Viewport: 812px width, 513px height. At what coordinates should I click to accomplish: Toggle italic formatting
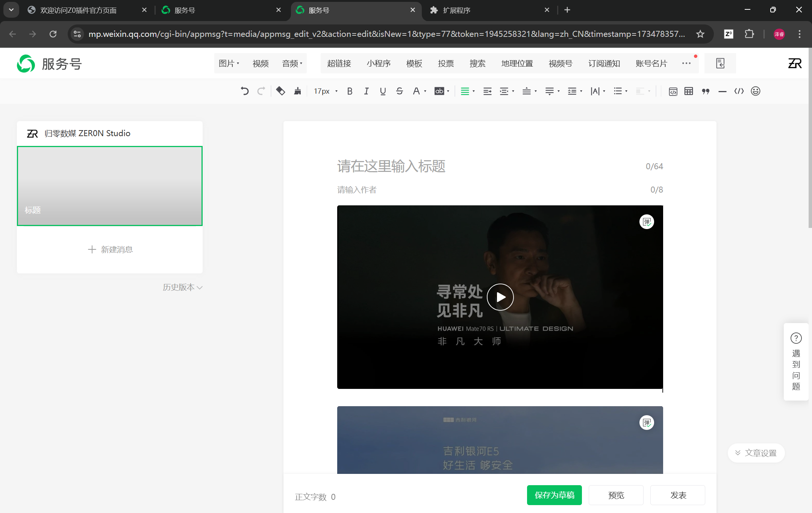tap(366, 91)
